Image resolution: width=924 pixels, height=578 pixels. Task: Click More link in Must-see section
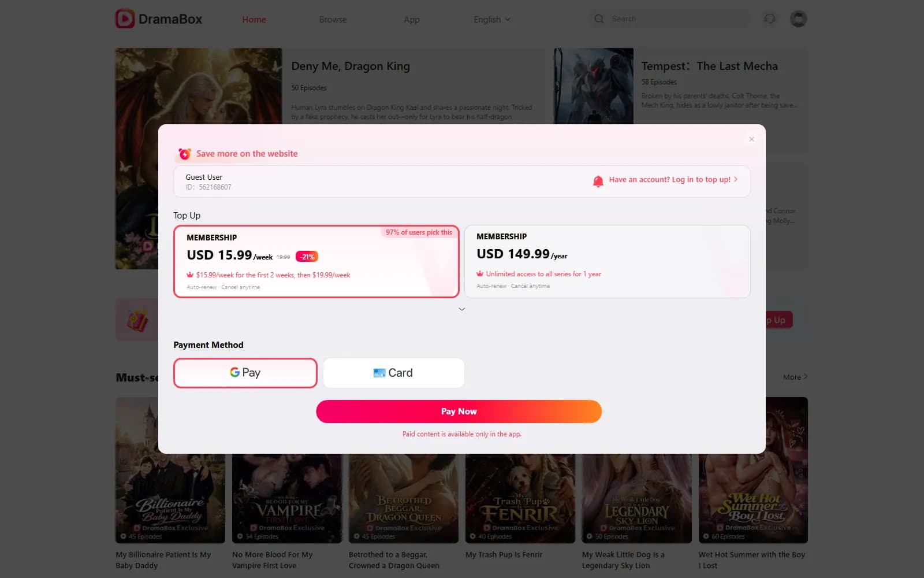(x=795, y=377)
